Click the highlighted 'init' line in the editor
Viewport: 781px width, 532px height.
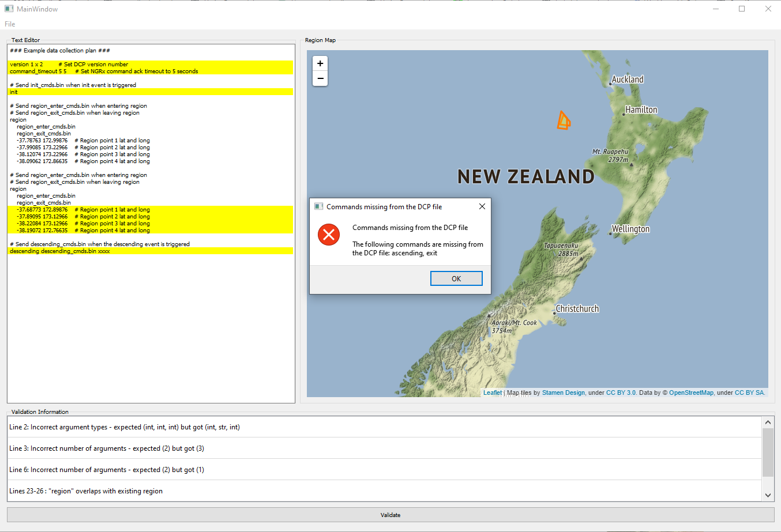click(151, 92)
